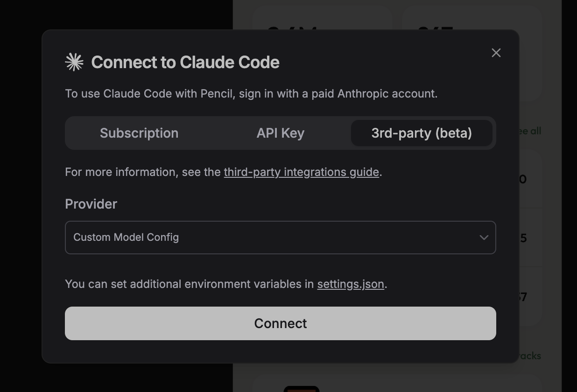Click the dimmed black backdrop left of dialog
577x392 pixels.
[21, 196]
